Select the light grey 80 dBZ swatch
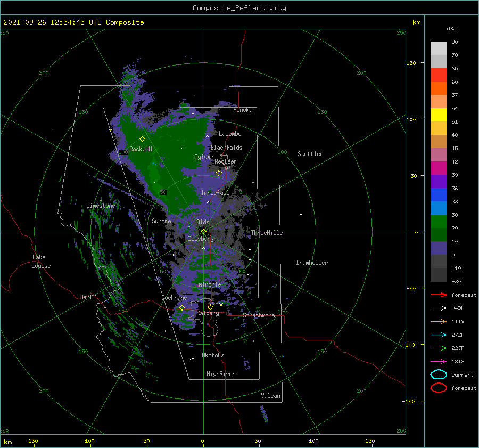 [x=439, y=48]
